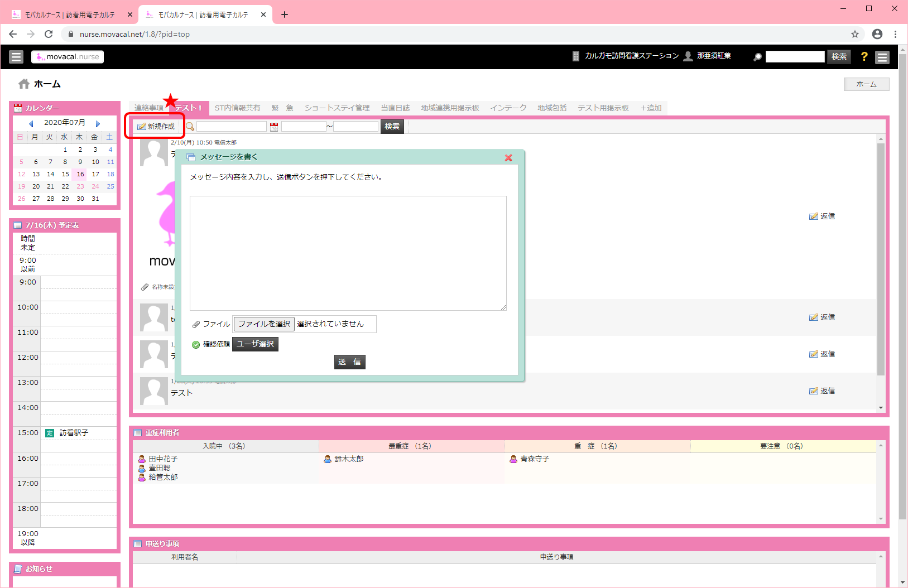Send the message with 送 信
This screenshot has height=588, width=908.
350,362
